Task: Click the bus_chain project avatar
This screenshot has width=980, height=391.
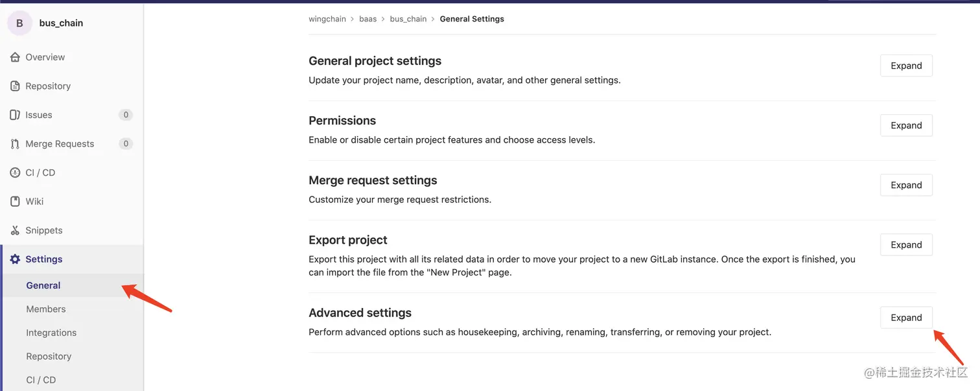Action: pos(19,23)
